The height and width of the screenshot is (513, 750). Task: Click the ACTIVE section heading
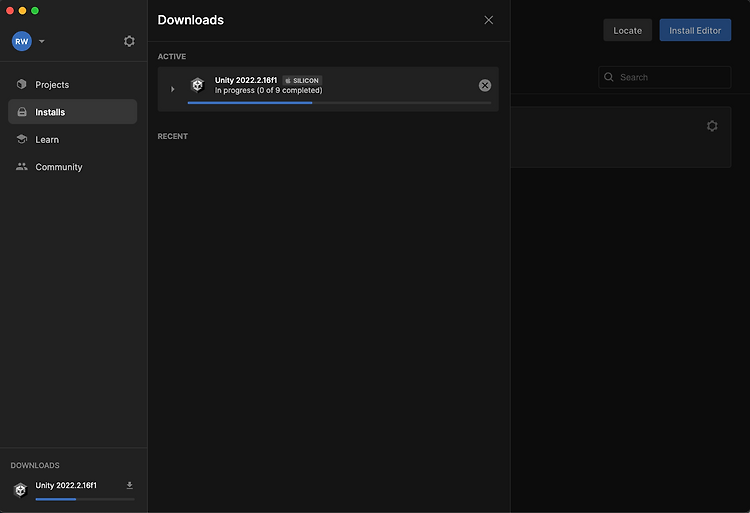point(172,56)
